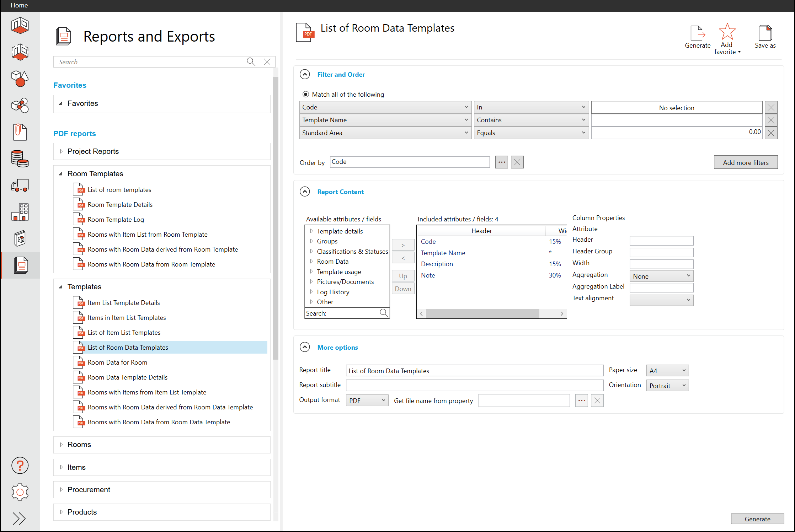Viewport: 795px width, 532px height.
Task: Click the included attributes horizontal scrollbar
Action: pyautogui.click(x=482, y=313)
